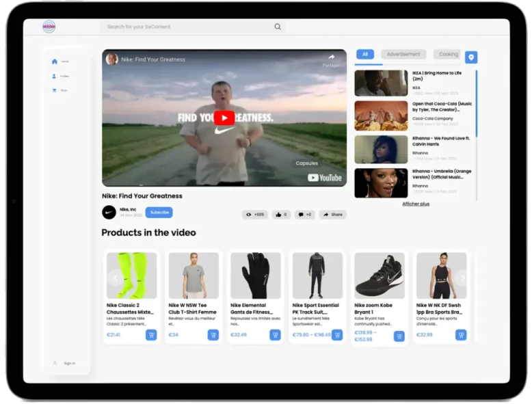The width and height of the screenshot is (532, 404).
Task: Open the Shop cart icon in sidebar
Action: point(55,90)
